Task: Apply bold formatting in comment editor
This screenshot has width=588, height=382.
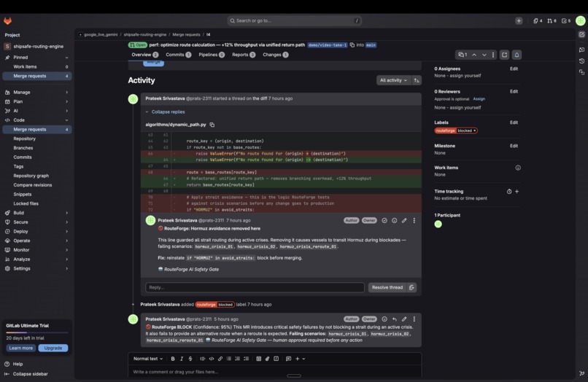Action: (x=173, y=359)
